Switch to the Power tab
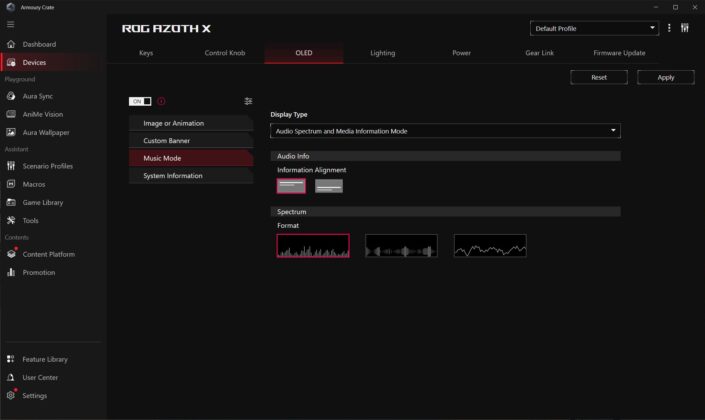Image resolution: width=705 pixels, height=420 pixels. pos(461,53)
